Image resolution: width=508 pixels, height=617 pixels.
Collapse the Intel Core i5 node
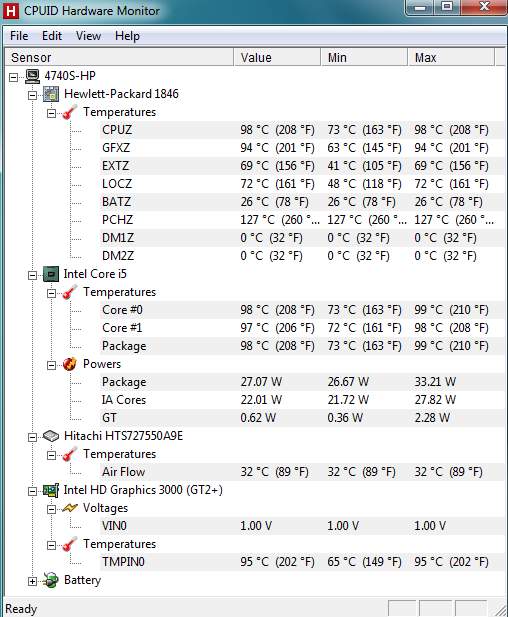click(33, 275)
